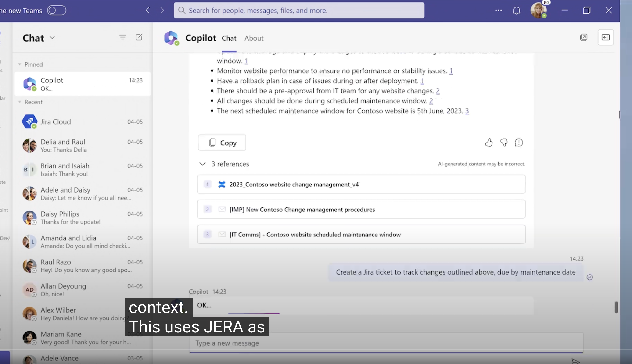This screenshot has height=364, width=632.
Task: Give a thumbs down to the response
Action: (504, 143)
